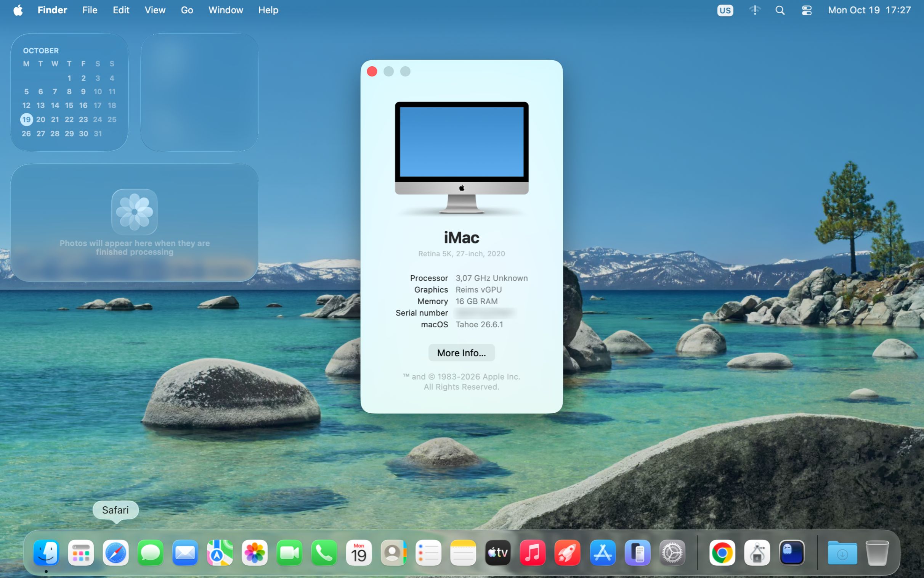Open the App Store icon
This screenshot has width=924, height=578.
pyautogui.click(x=603, y=552)
